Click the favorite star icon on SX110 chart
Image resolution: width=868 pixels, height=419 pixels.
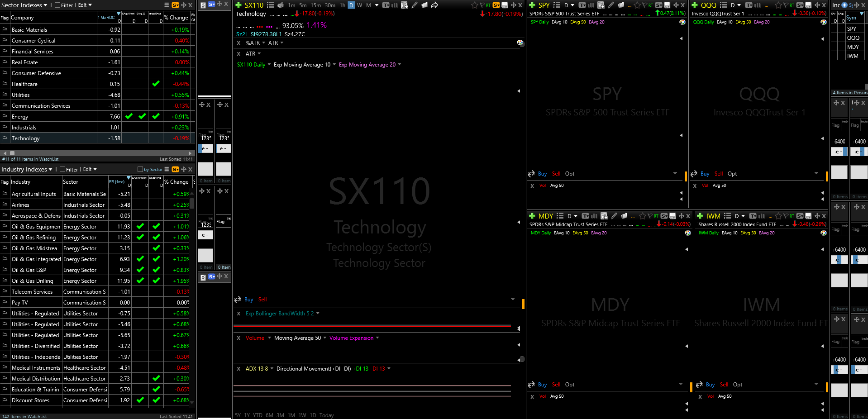click(474, 5)
